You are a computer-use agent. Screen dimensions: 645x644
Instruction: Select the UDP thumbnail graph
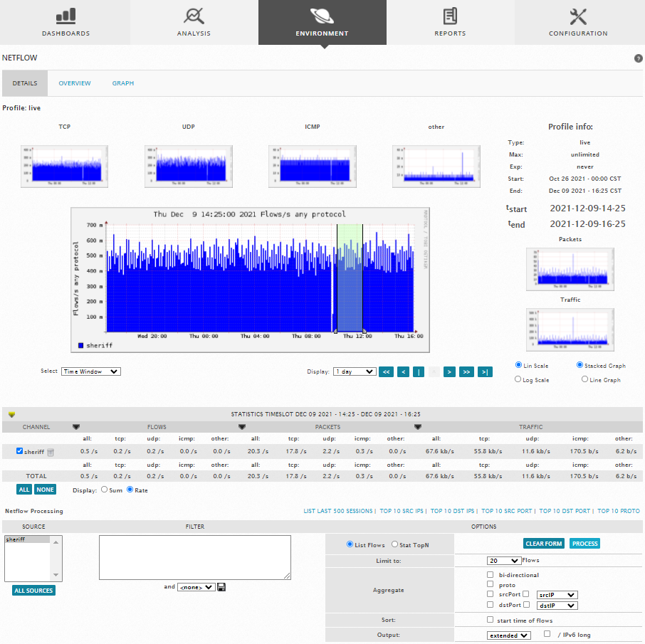coord(189,166)
